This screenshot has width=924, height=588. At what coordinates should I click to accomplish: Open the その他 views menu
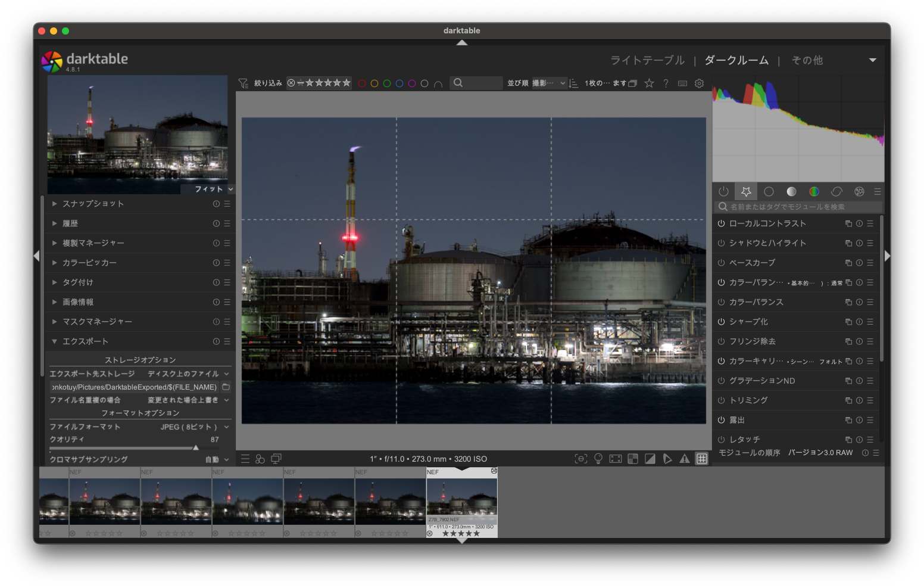[807, 60]
